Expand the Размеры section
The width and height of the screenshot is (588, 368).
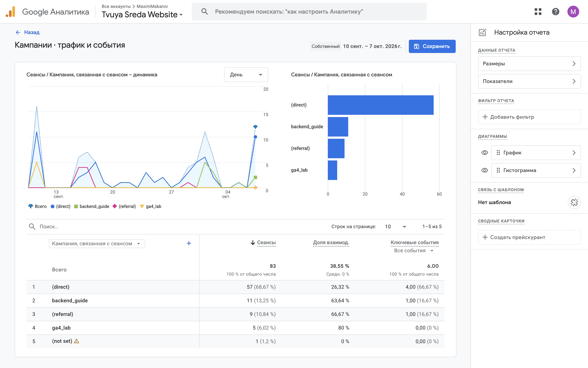pyautogui.click(x=529, y=64)
